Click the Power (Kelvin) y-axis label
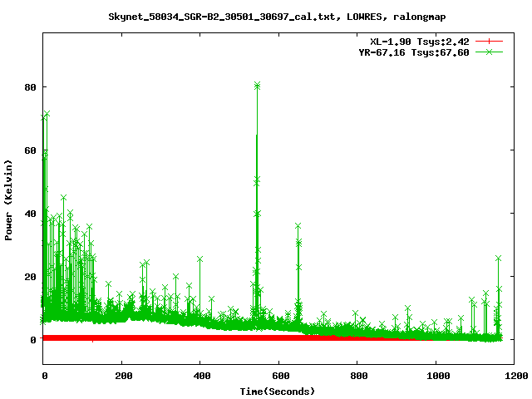The height and width of the screenshot is (399, 532). click(8, 200)
